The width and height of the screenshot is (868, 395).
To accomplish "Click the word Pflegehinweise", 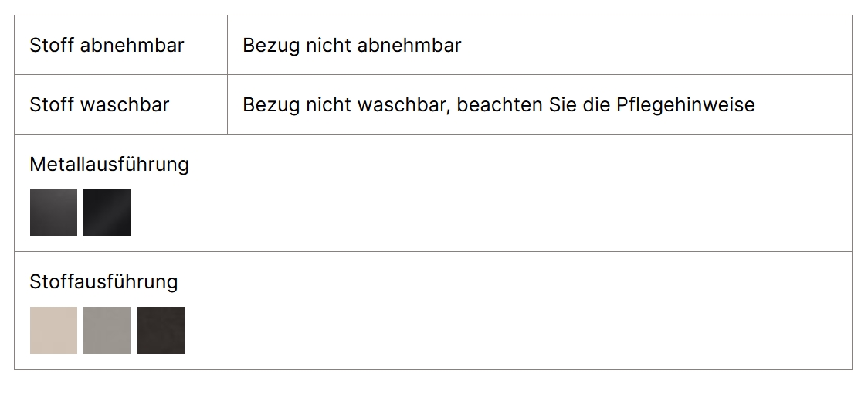I will [x=685, y=104].
